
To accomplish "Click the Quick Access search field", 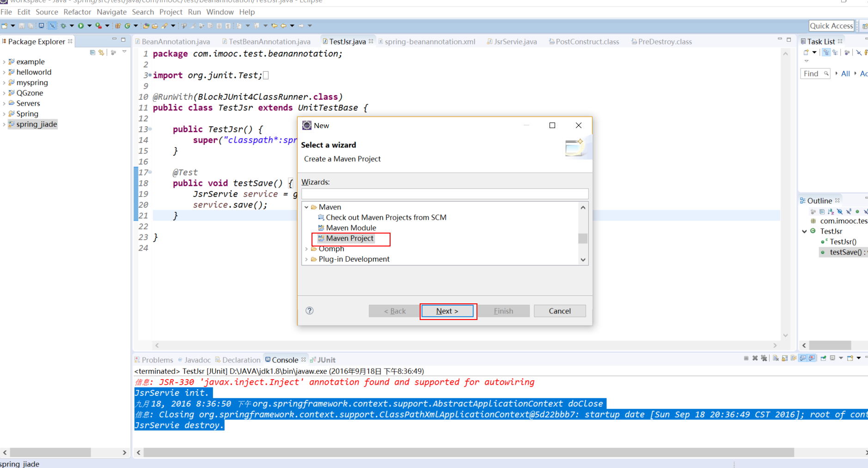I will tap(831, 26).
